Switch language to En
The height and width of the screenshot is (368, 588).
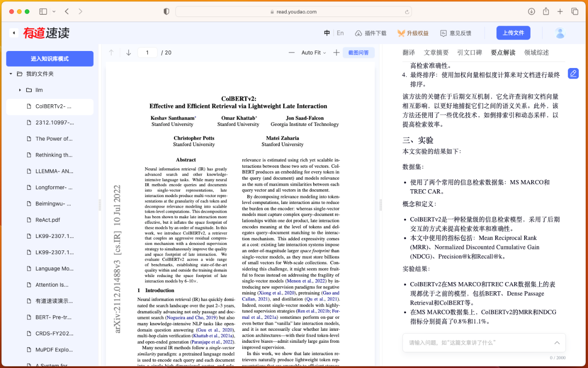pyautogui.click(x=340, y=33)
